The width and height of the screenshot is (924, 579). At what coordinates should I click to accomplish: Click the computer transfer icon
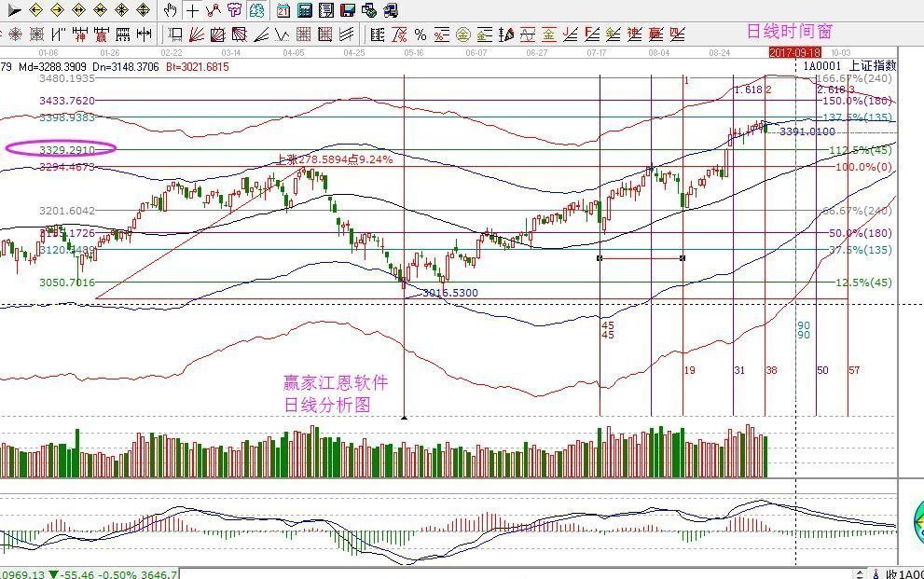(x=390, y=10)
